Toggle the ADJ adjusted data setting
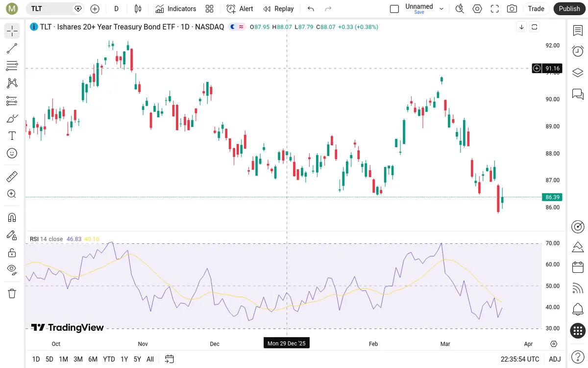The width and height of the screenshot is (588, 368). pos(555,359)
